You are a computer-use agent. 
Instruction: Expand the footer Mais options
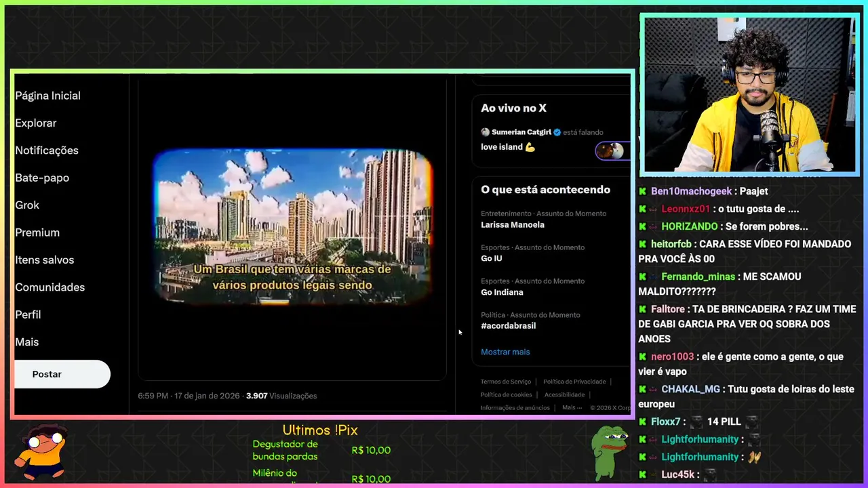point(572,407)
